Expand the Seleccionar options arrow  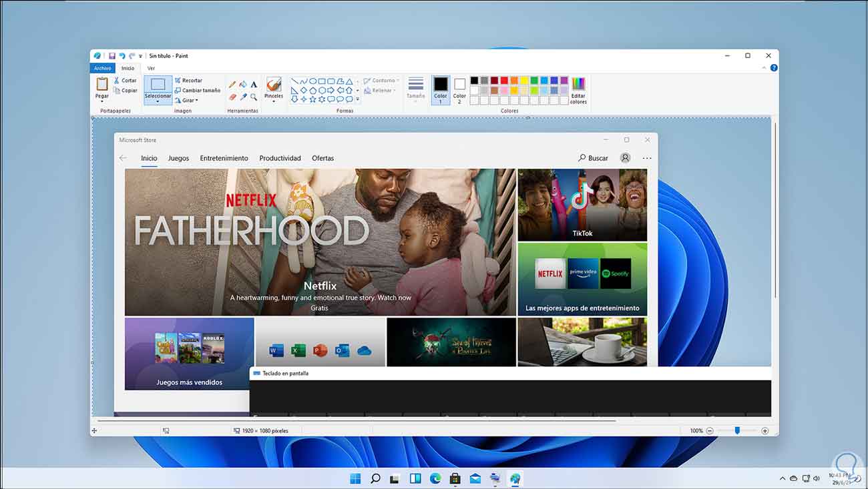tap(158, 102)
